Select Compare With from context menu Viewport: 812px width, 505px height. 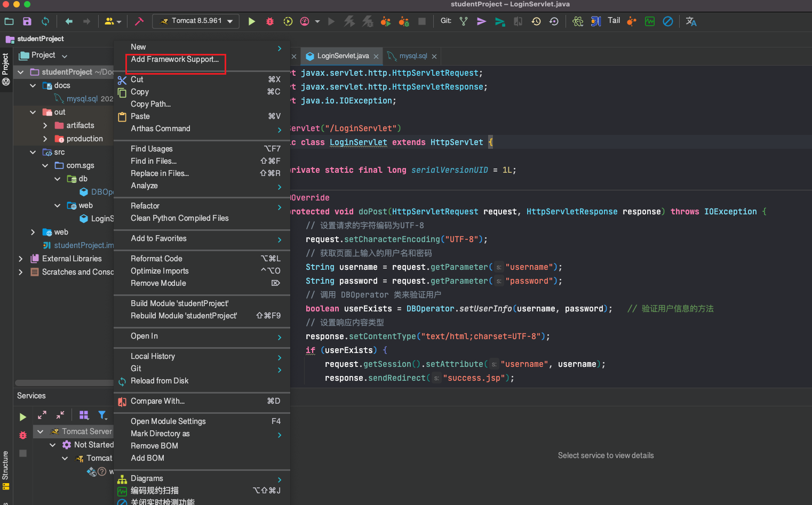pos(202,401)
